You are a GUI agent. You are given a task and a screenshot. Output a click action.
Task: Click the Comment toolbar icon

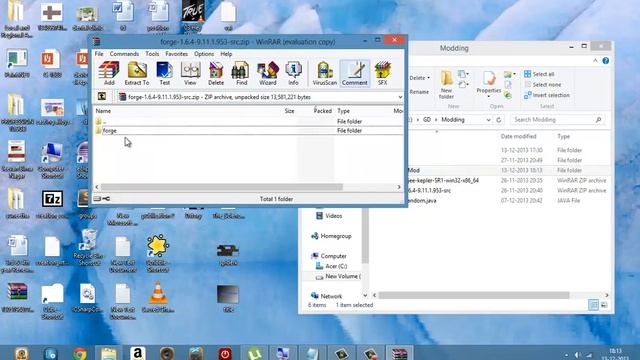click(355, 73)
